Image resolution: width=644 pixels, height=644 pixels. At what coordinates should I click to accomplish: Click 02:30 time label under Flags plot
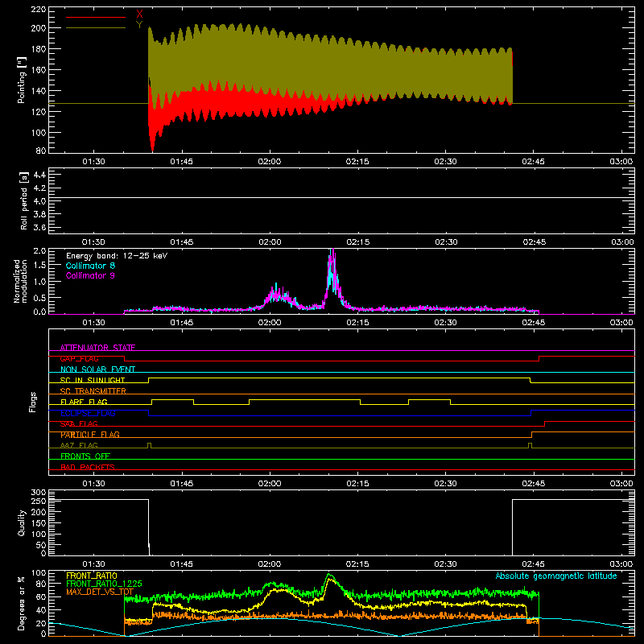pyautogui.click(x=446, y=484)
